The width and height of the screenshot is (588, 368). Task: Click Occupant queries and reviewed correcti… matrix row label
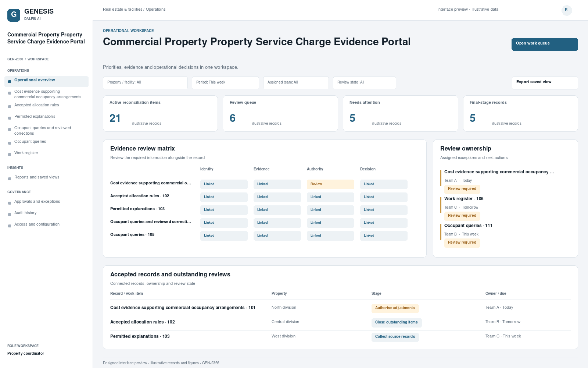pyautogui.click(x=151, y=222)
